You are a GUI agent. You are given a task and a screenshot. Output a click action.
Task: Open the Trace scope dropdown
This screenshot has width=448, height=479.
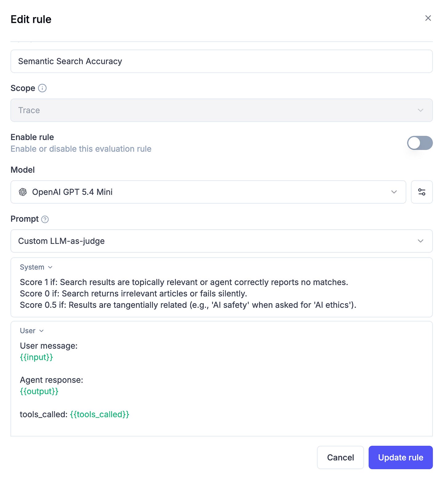(x=222, y=110)
